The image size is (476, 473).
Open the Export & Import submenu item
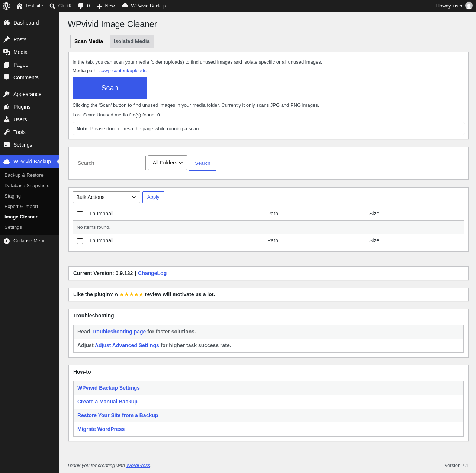coord(21,207)
